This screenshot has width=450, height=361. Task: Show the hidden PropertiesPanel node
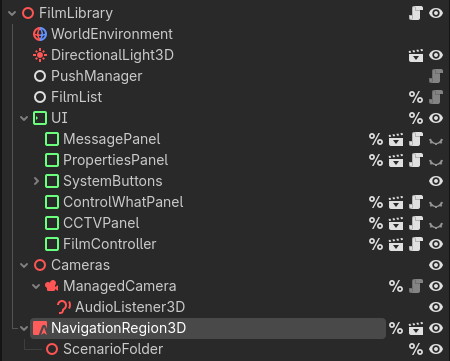click(x=436, y=162)
